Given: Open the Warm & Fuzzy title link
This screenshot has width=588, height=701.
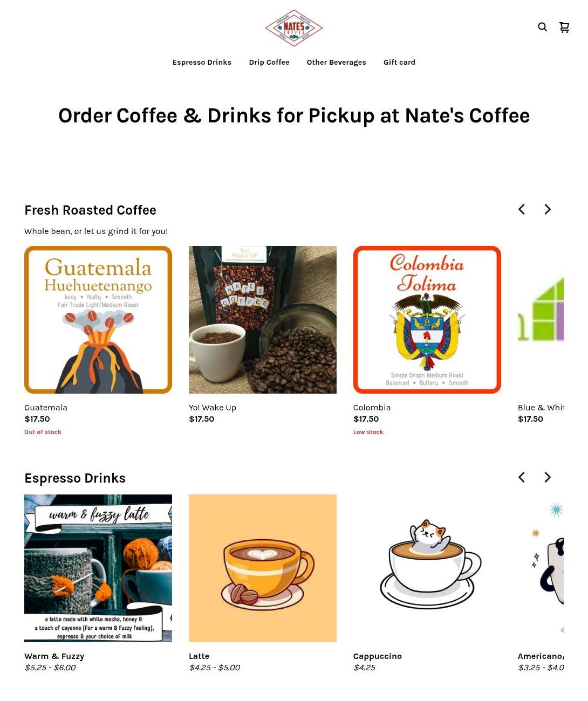Looking at the screenshot, I should click(54, 656).
